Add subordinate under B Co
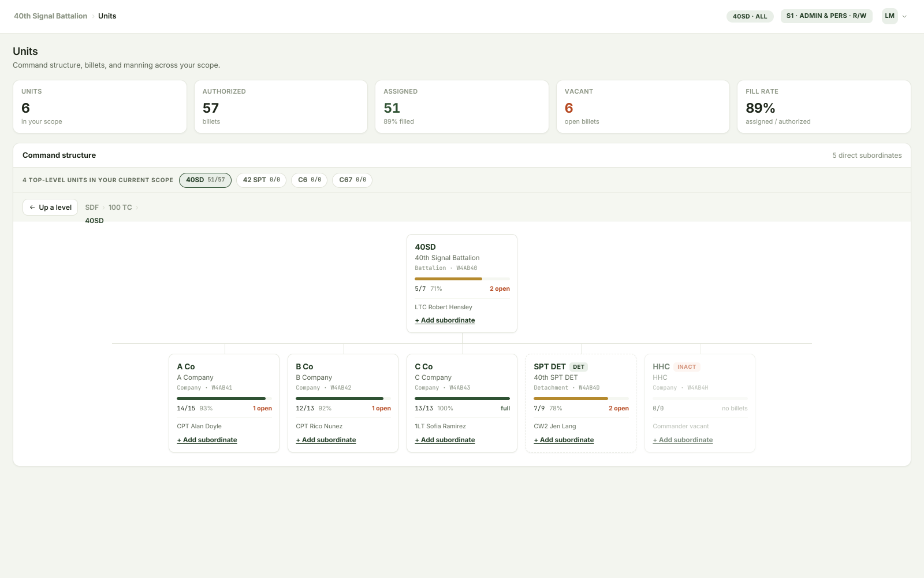The image size is (924, 578). (x=326, y=440)
